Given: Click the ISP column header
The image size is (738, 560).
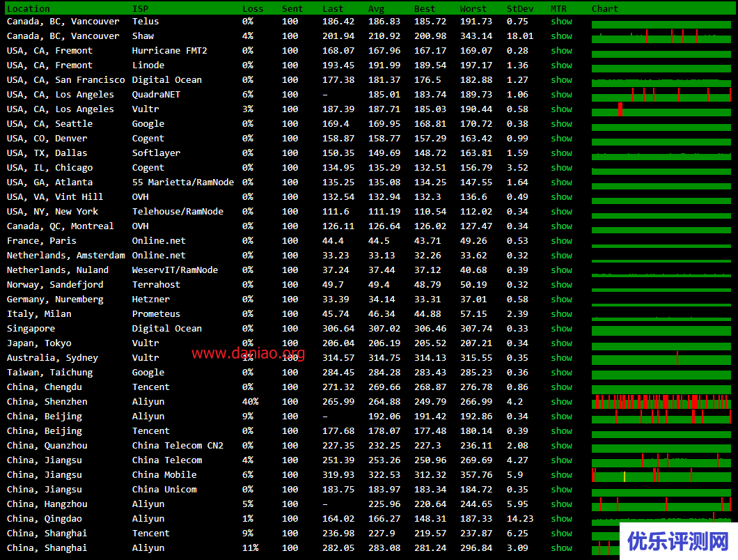Looking at the screenshot, I should pos(140,8).
